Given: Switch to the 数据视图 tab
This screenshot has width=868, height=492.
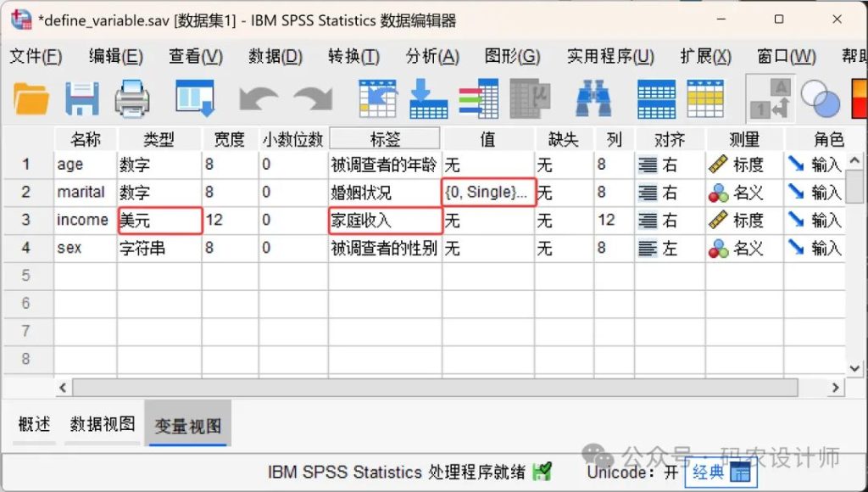Looking at the screenshot, I should (x=102, y=425).
